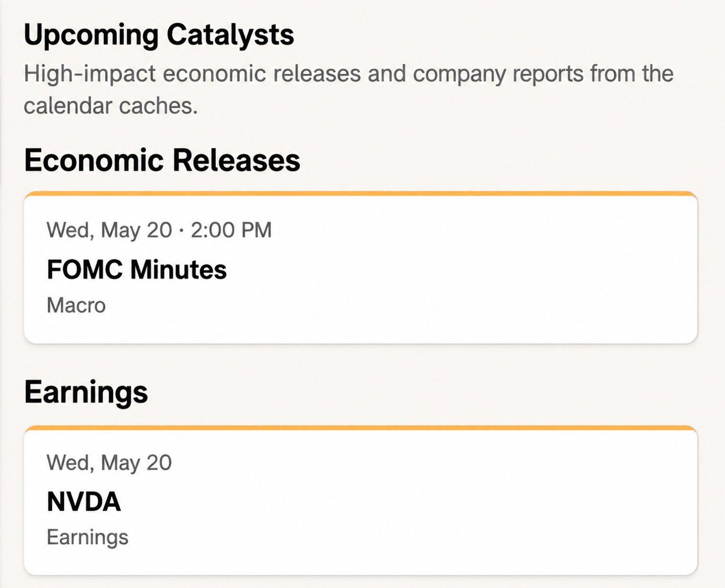This screenshot has height=588, width=725.
Task: Click orange accent bar atop FOMC Minutes card
Action: pos(361,193)
